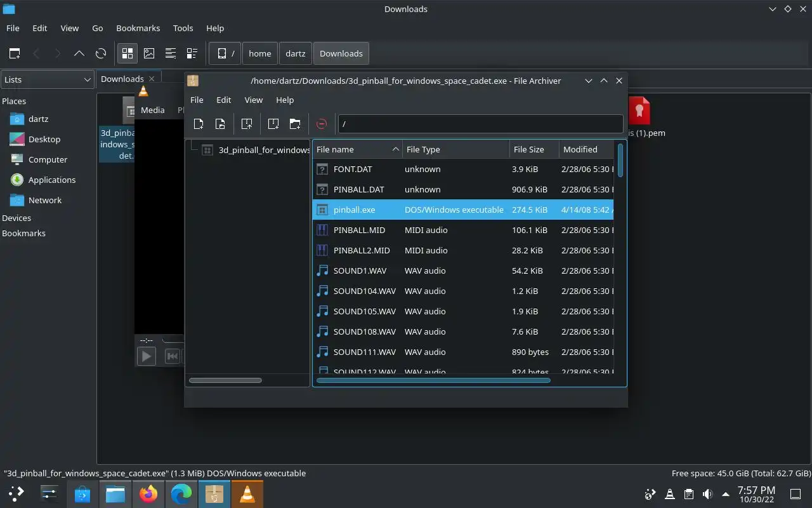
Task: Sort archive list by Modified column
Action: point(587,149)
